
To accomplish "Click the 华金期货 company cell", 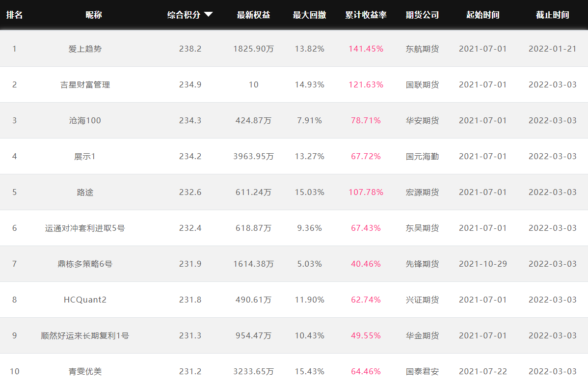I will pyautogui.click(x=422, y=335).
